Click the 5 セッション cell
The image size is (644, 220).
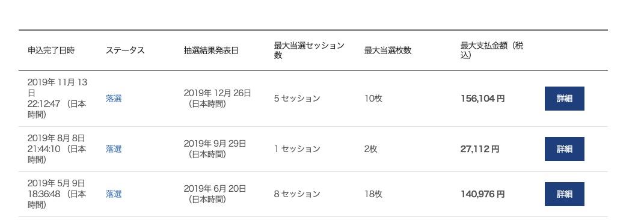click(297, 99)
